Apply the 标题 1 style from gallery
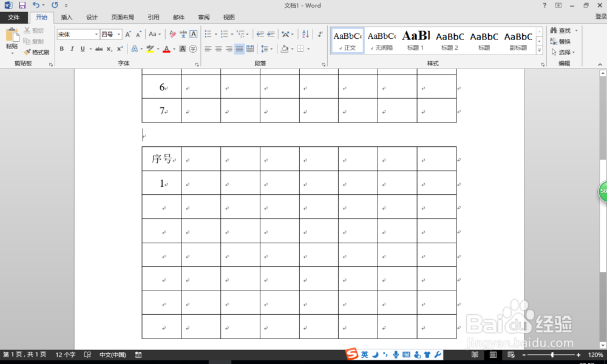The image size is (607, 364). tap(416, 40)
